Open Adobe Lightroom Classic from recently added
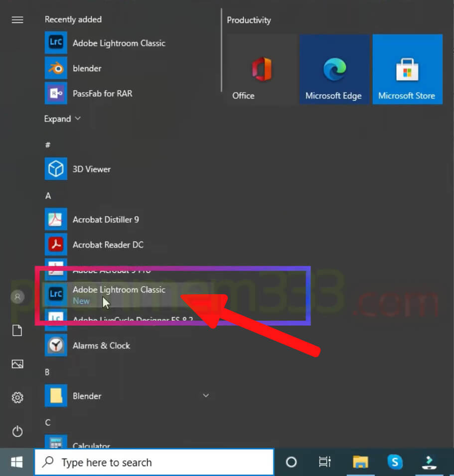 [119, 43]
